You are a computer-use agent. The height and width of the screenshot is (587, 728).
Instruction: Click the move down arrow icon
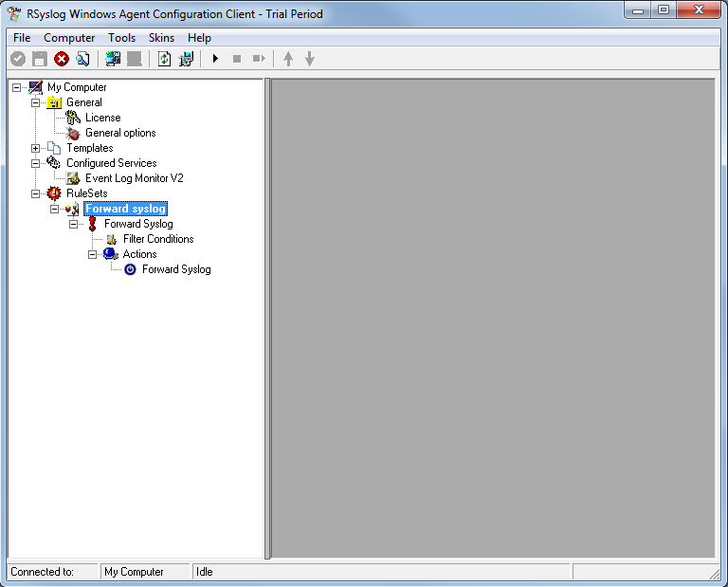click(310, 59)
